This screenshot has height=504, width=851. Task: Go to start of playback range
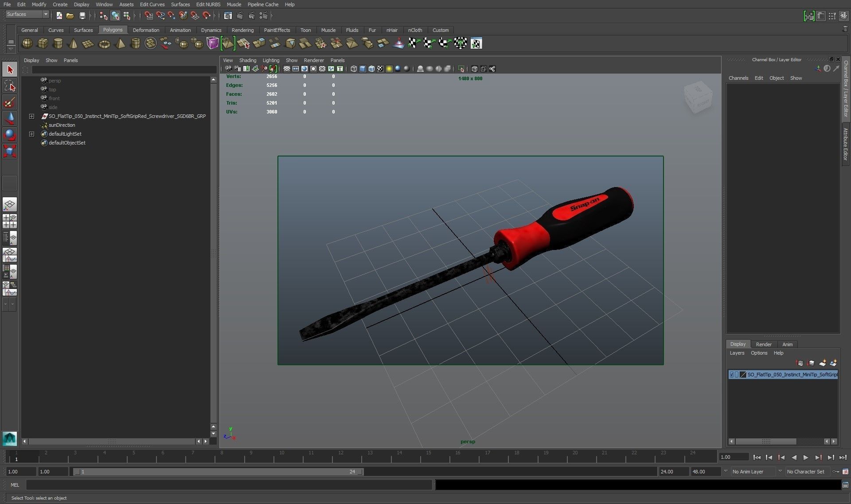pos(757,457)
